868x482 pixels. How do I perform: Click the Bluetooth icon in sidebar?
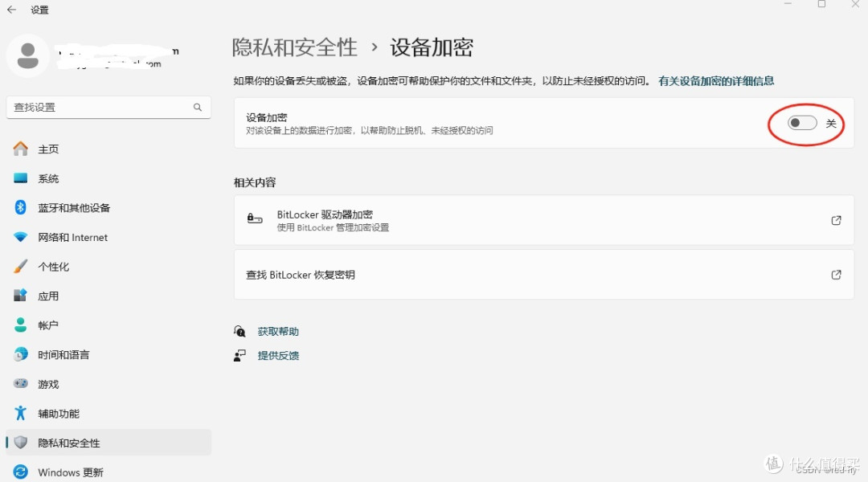pyautogui.click(x=20, y=207)
